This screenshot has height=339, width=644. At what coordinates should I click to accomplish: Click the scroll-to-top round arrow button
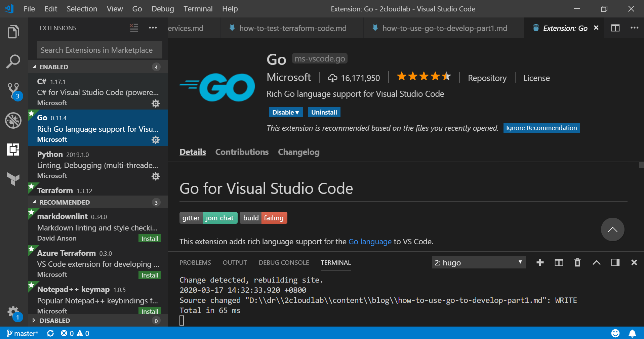click(x=613, y=229)
